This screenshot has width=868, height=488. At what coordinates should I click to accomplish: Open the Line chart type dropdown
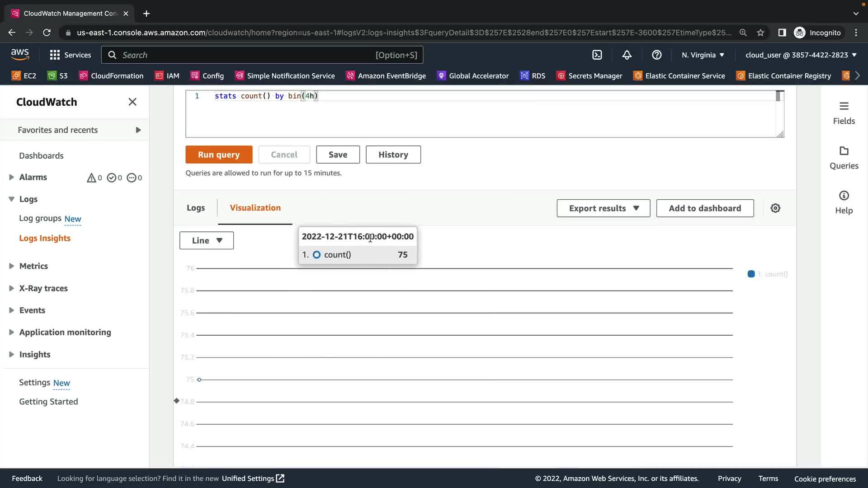pos(207,240)
